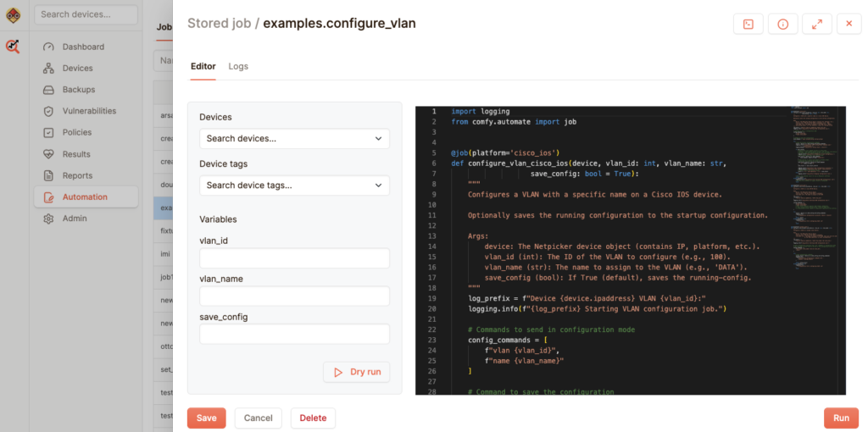868x432 pixels.
Task: Click the info circle icon button
Action: point(782,25)
